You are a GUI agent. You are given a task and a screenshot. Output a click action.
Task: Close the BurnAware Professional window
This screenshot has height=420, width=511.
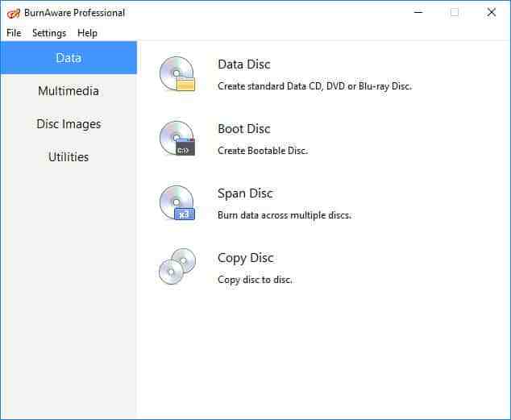[492, 12]
